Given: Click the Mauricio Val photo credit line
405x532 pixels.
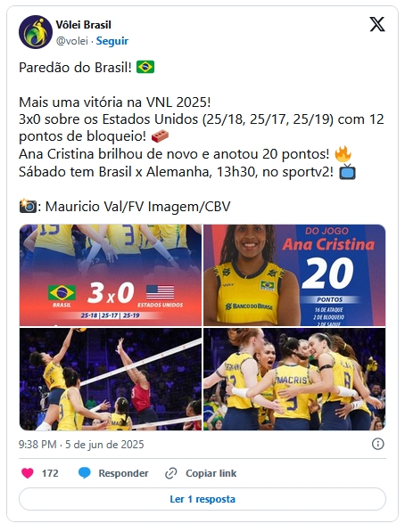Looking at the screenshot, I should (x=125, y=206).
